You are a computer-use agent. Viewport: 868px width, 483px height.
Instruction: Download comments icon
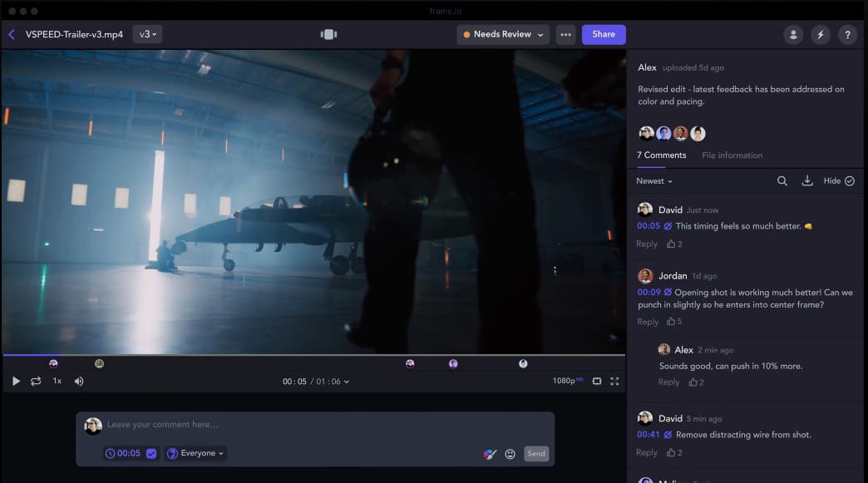pos(806,180)
